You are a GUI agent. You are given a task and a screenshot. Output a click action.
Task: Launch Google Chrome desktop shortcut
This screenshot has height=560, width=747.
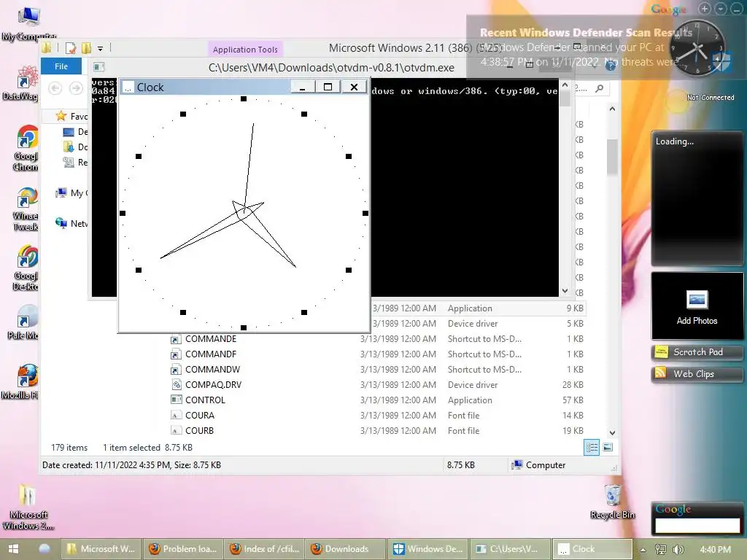(x=26, y=147)
